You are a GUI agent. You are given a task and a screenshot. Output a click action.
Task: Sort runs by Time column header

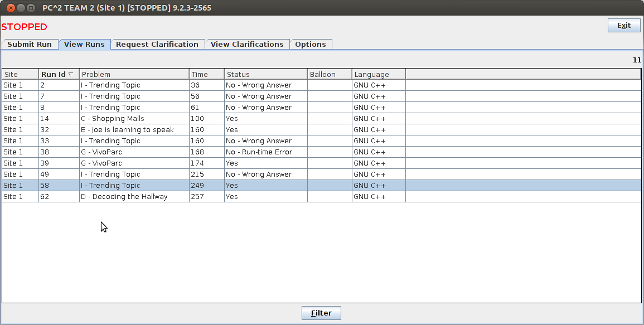pos(206,74)
